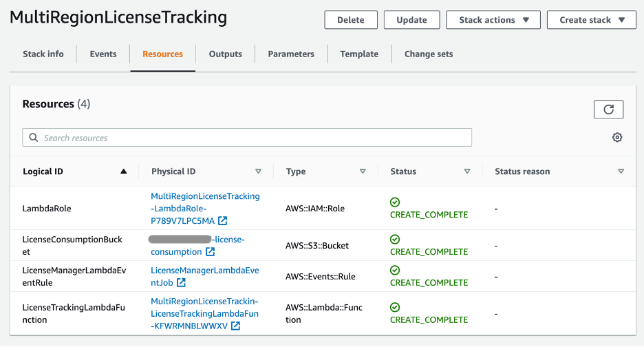Select the LicenseTrackingLambdaFunction logical ID cell
This screenshot has width=644, height=347.
click(x=74, y=313)
